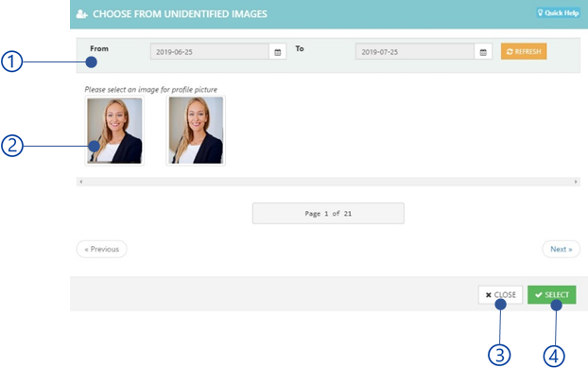Confirm with the green SELECT button
588x368 pixels.
pos(552,295)
